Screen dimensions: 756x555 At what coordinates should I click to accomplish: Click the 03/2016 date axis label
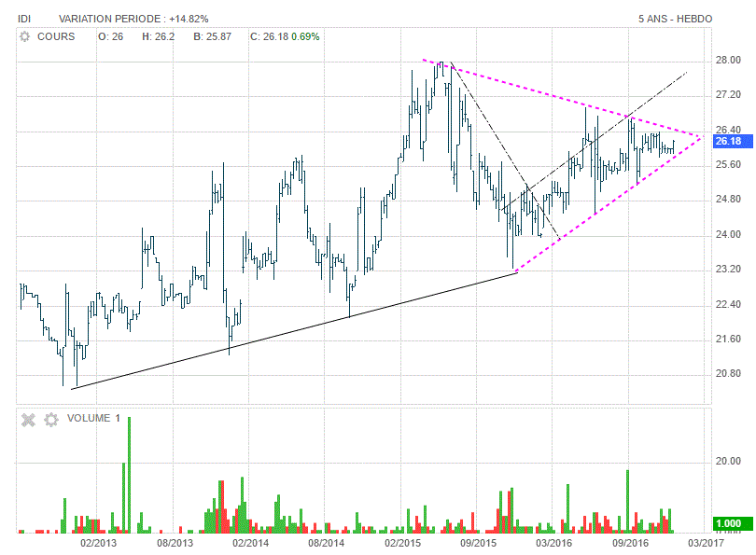[x=554, y=543]
